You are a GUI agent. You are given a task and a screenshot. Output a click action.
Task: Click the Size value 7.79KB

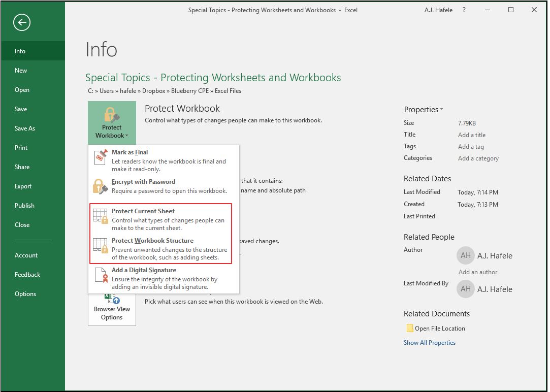point(467,123)
